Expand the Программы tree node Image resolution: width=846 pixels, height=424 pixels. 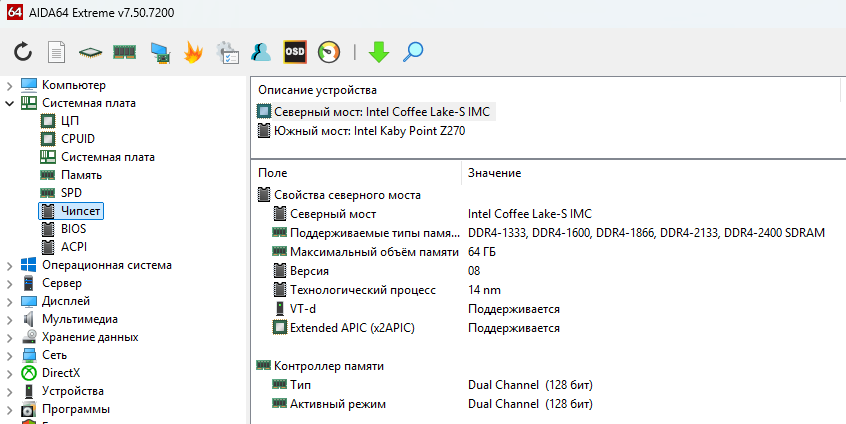(9, 409)
